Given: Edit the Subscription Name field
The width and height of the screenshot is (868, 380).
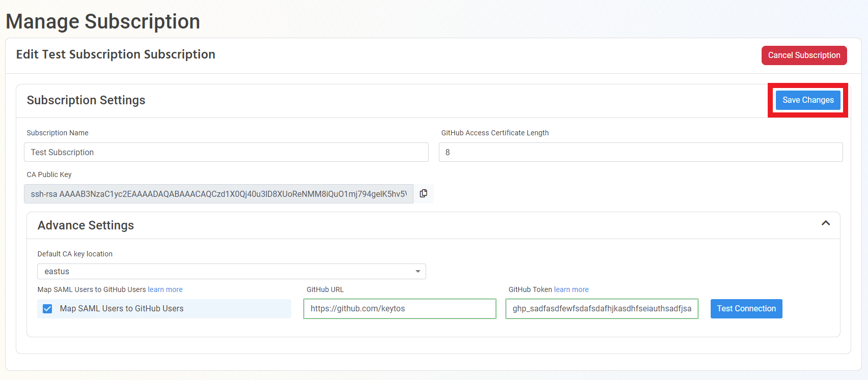Looking at the screenshot, I should tap(226, 152).
